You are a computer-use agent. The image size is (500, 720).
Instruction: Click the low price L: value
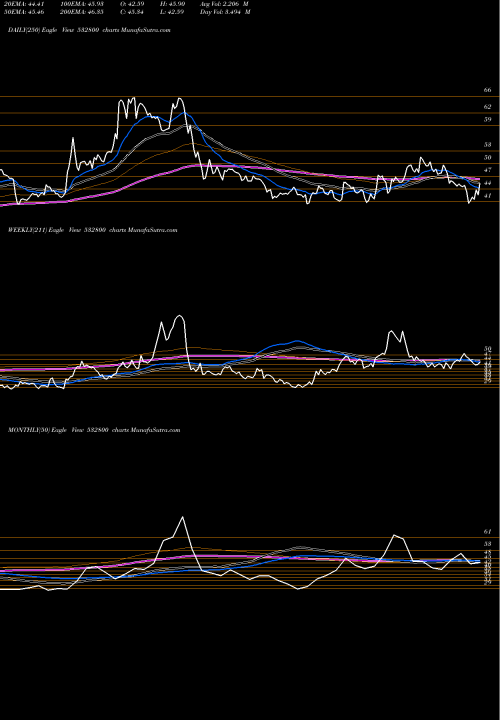point(172,12)
